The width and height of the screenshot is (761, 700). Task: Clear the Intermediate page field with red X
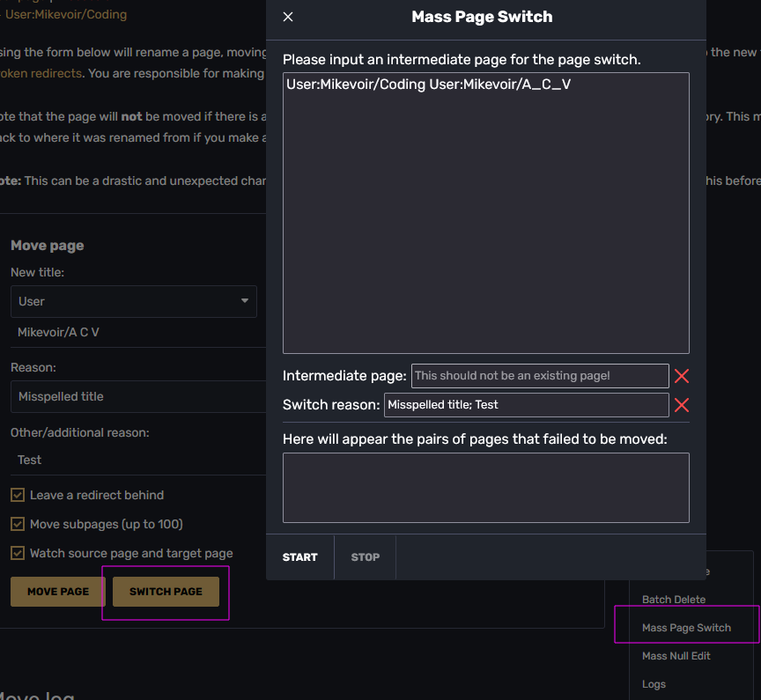[681, 377]
